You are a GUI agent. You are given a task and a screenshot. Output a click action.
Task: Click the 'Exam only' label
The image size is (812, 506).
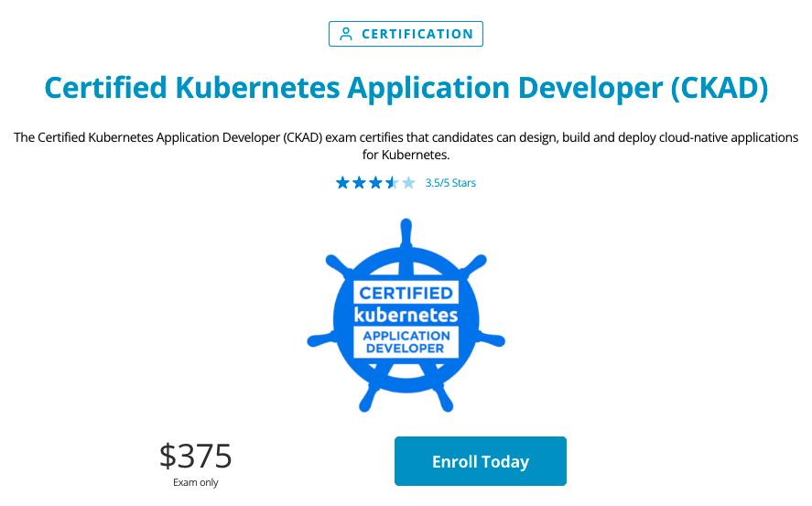(195, 482)
